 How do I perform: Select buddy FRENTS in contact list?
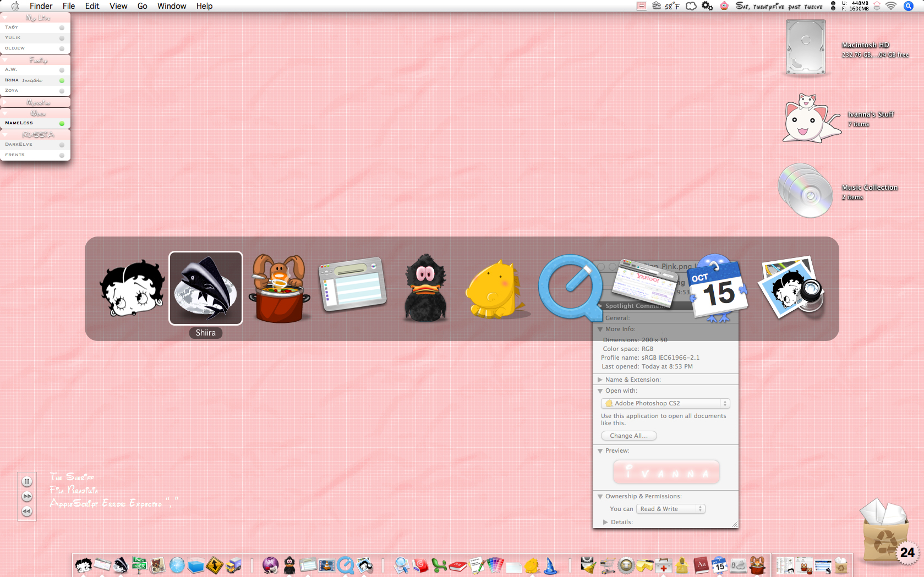(35, 155)
